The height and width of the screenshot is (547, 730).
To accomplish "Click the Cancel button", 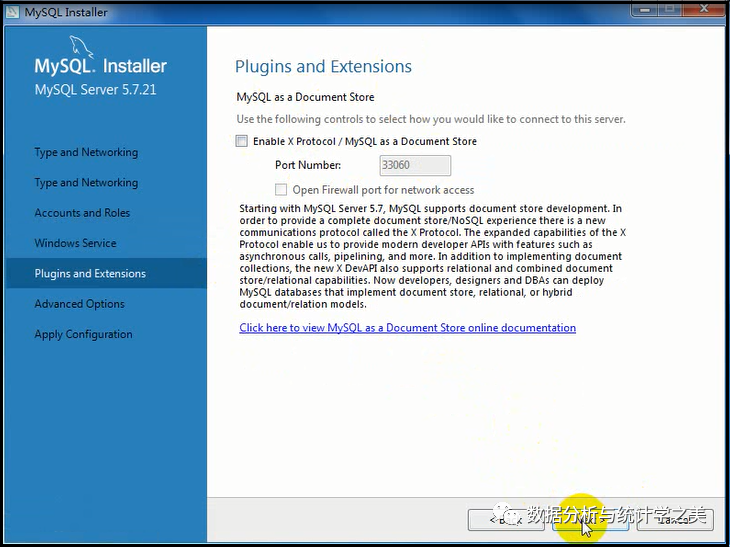I will (675, 520).
